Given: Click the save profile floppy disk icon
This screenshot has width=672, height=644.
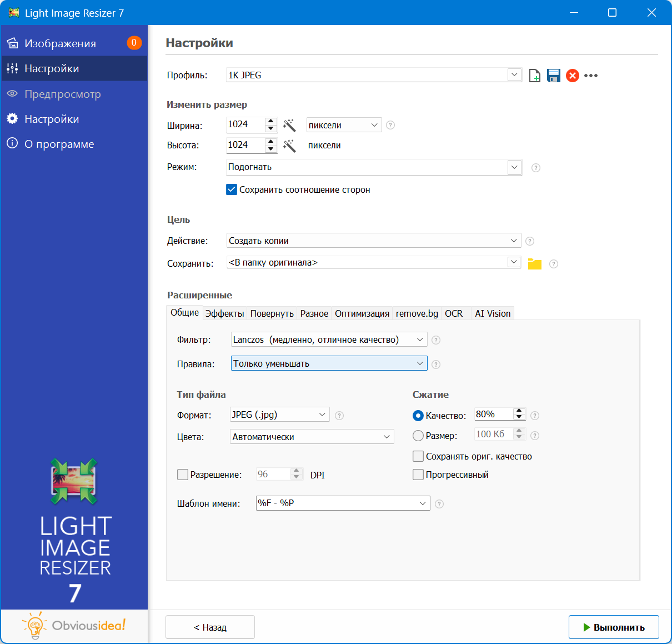Looking at the screenshot, I should tap(554, 76).
